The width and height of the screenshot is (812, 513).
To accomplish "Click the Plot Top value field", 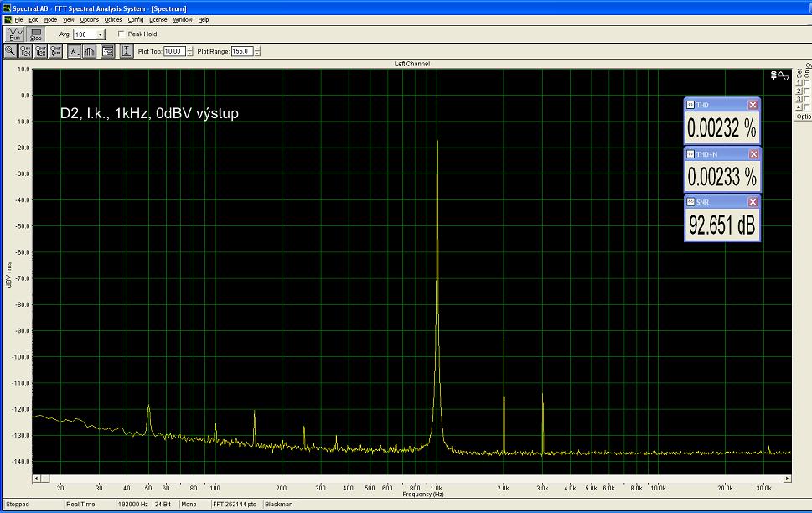I will pos(174,51).
